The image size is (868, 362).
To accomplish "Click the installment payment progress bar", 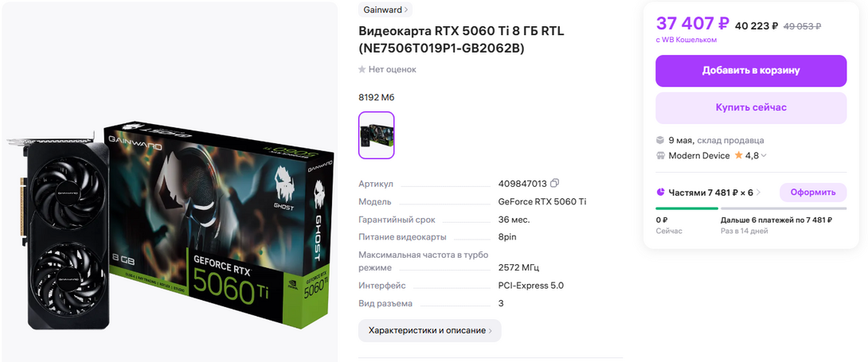I will tap(751, 208).
